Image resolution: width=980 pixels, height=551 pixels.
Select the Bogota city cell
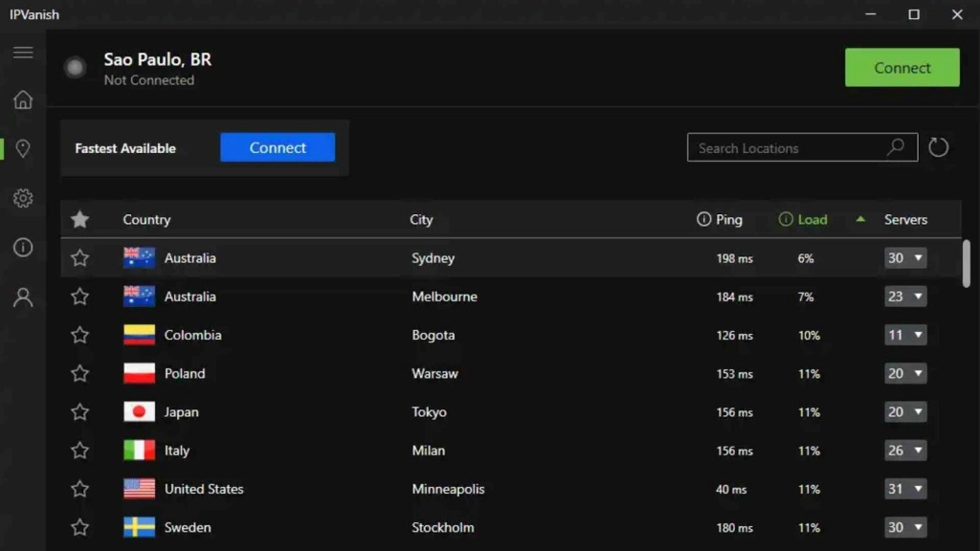[434, 336]
